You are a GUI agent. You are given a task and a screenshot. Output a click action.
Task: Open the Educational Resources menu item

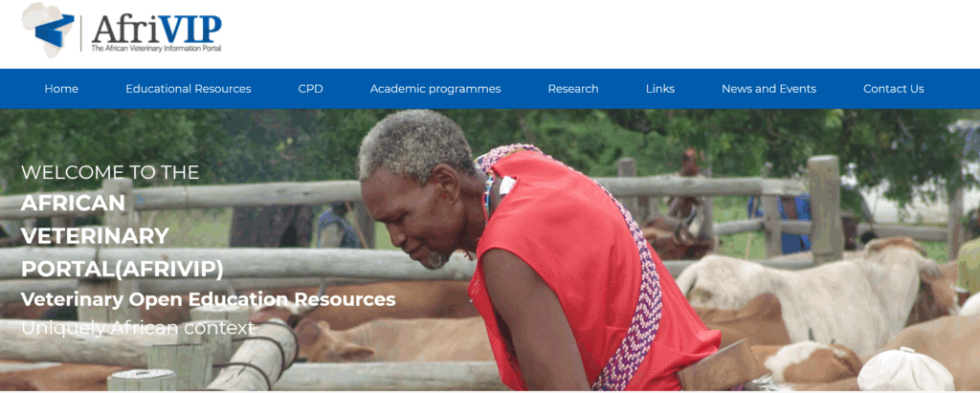pos(189,89)
